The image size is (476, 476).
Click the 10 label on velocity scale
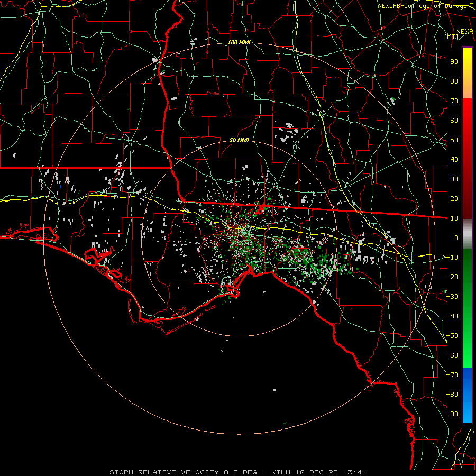click(454, 218)
